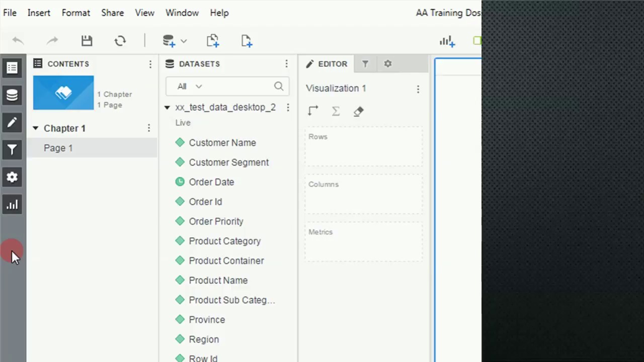Open the Help menu
Viewport: 644px width, 362px height.
coord(219,13)
